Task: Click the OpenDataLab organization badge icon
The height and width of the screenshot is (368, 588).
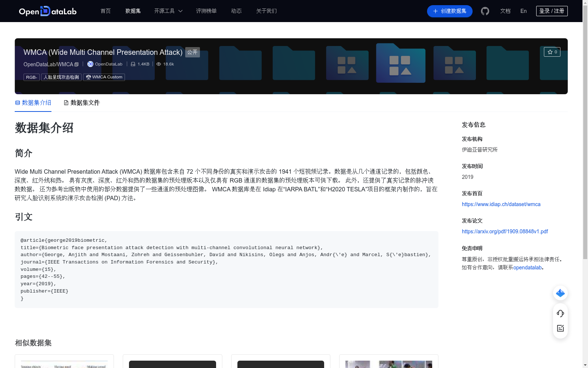Action: [x=90, y=64]
